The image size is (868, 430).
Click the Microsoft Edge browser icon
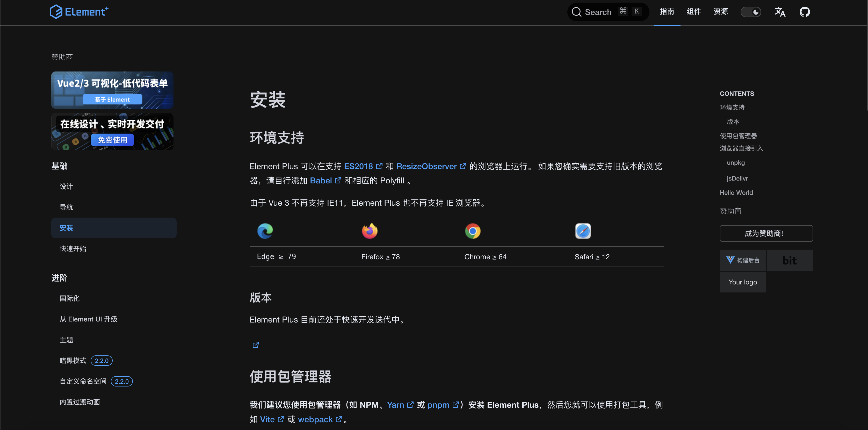(x=265, y=231)
